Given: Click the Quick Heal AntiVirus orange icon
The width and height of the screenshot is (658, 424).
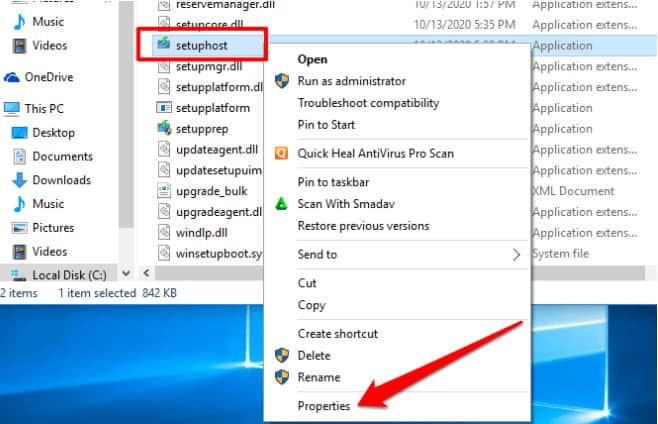Looking at the screenshot, I should pos(281,153).
